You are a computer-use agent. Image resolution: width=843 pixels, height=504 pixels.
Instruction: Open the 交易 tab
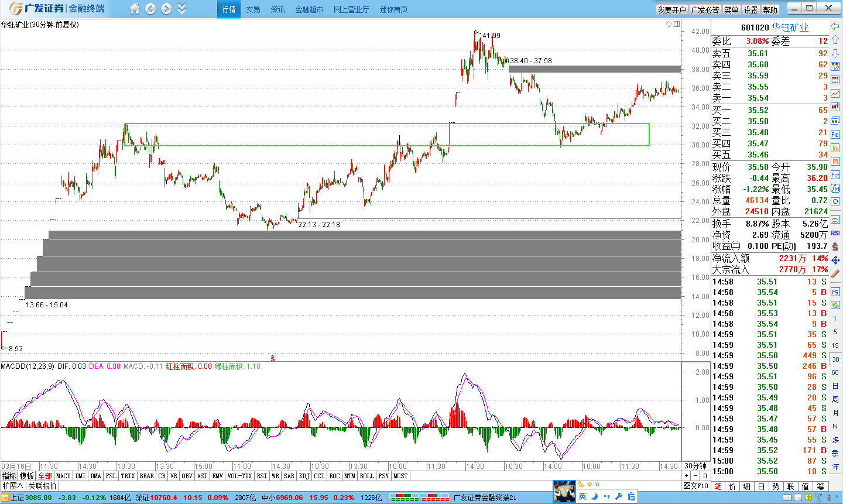pos(253,9)
